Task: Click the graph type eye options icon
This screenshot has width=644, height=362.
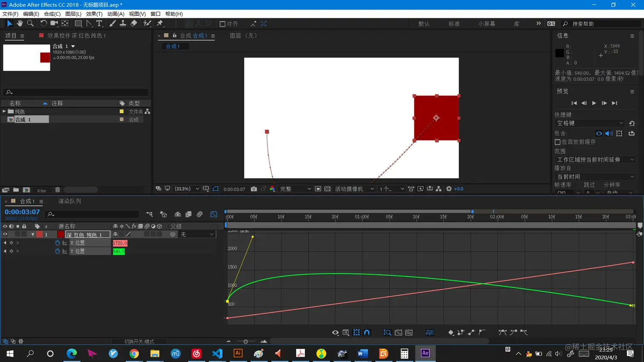Action: (x=335, y=332)
